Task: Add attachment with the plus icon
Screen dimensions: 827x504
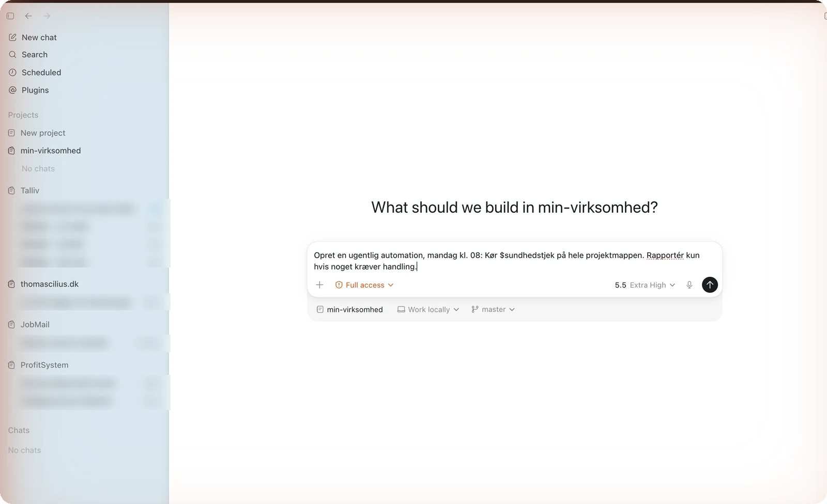Action: [x=319, y=285]
